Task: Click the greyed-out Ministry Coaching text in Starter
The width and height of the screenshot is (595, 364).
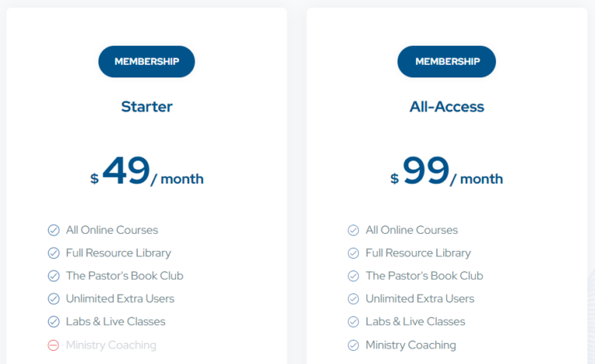Action: 111,345
